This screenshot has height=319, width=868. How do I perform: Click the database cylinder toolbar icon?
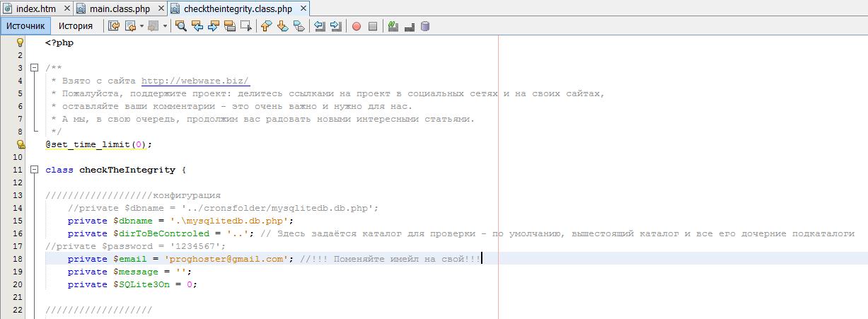pos(424,26)
